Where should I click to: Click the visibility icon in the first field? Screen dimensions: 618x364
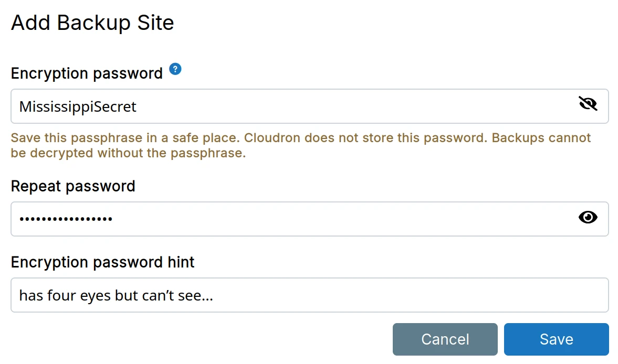588,103
